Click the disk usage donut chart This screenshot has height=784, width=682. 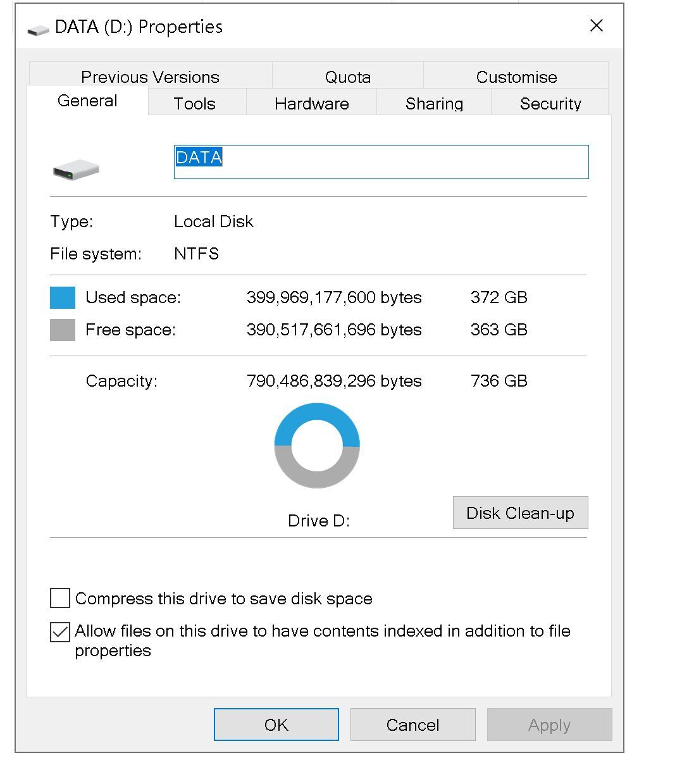pyautogui.click(x=317, y=445)
